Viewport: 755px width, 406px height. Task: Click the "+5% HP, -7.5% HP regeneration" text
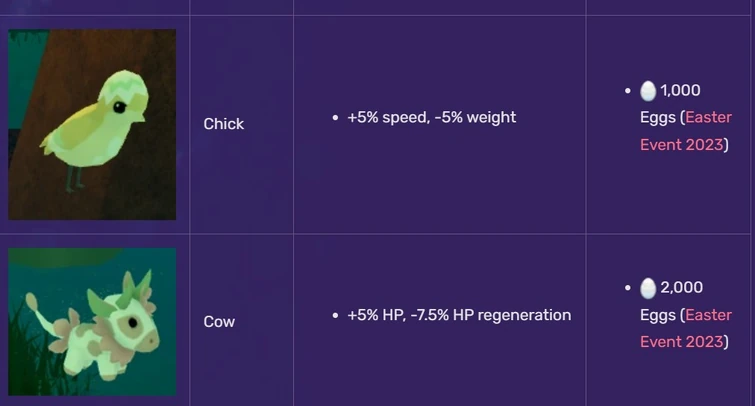[x=459, y=315]
